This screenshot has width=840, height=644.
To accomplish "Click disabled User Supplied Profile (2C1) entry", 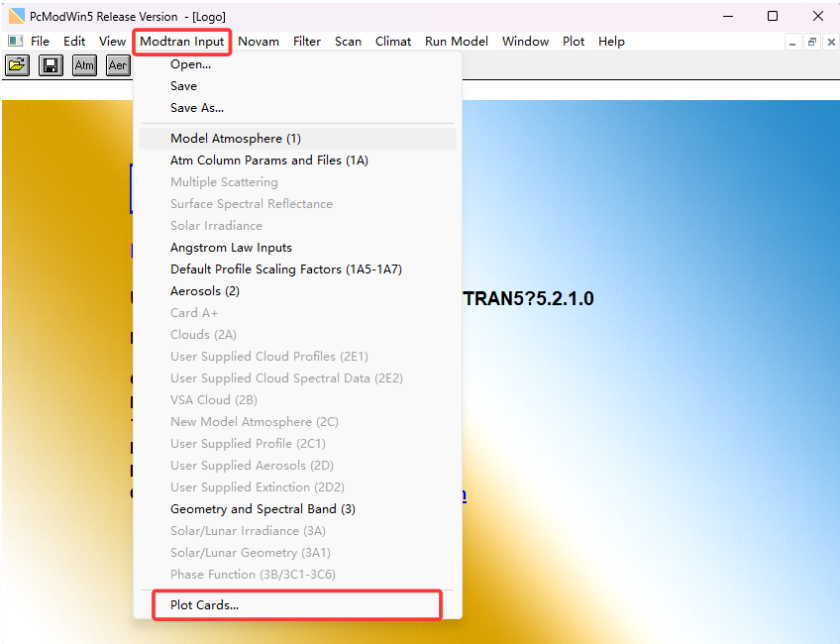I will [297, 444].
